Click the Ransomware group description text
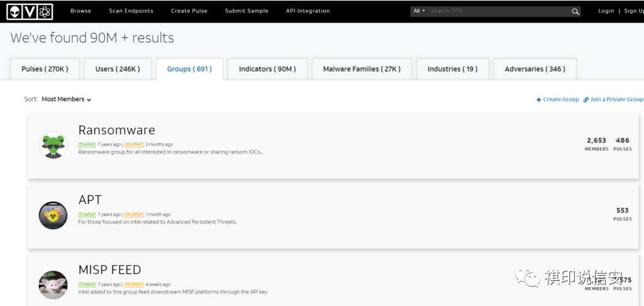Viewport: 644px width, 306px height. click(x=170, y=152)
